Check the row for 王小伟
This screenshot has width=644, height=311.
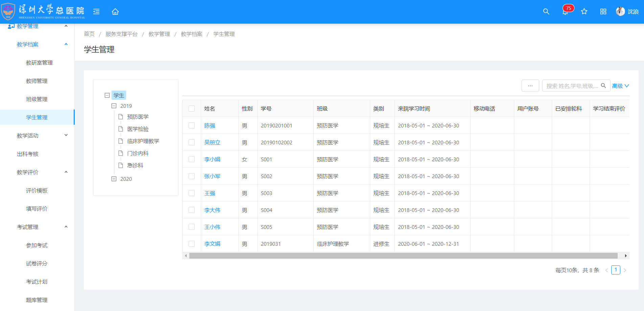192,227
